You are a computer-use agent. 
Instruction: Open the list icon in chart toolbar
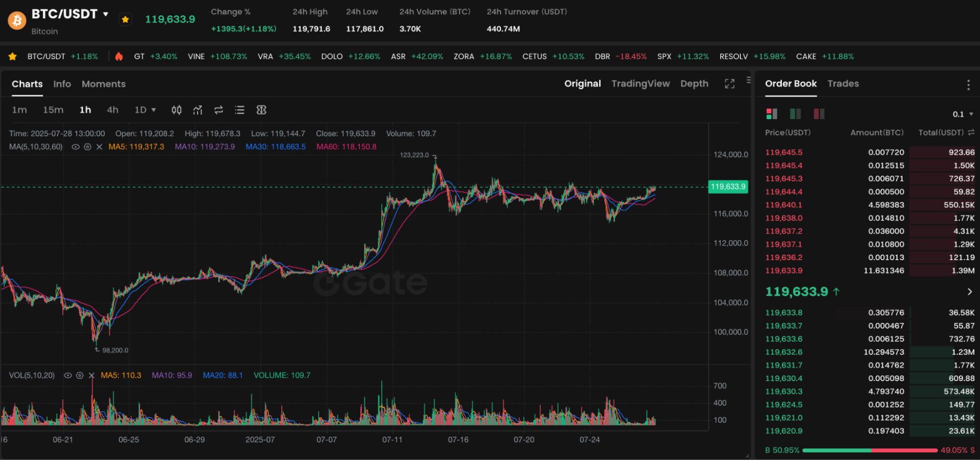coord(240,110)
